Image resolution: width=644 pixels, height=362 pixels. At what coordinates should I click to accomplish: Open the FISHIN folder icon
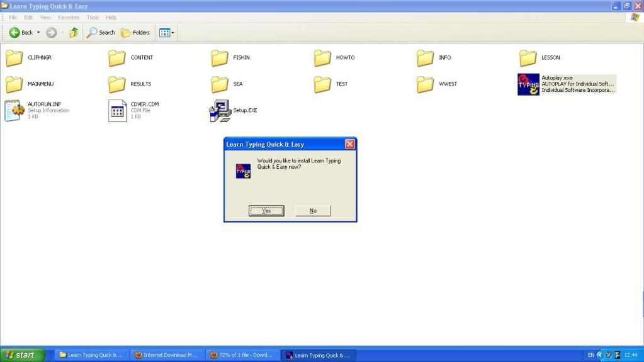click(x=220, y=58)
